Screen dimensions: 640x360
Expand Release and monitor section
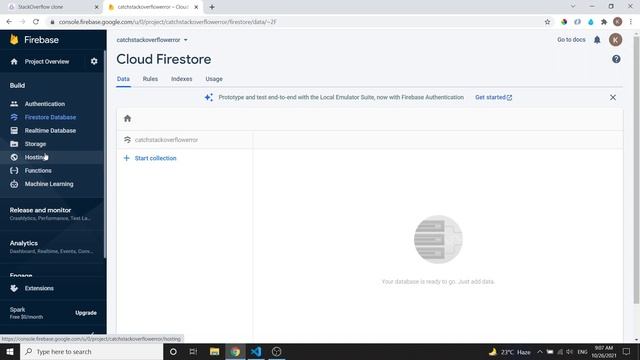(51, 213)
